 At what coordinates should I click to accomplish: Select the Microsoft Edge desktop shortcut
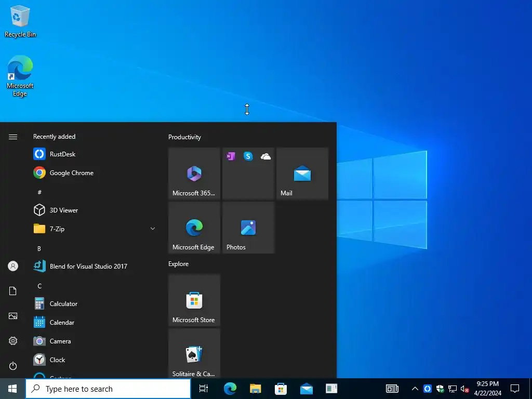[20, 76]
